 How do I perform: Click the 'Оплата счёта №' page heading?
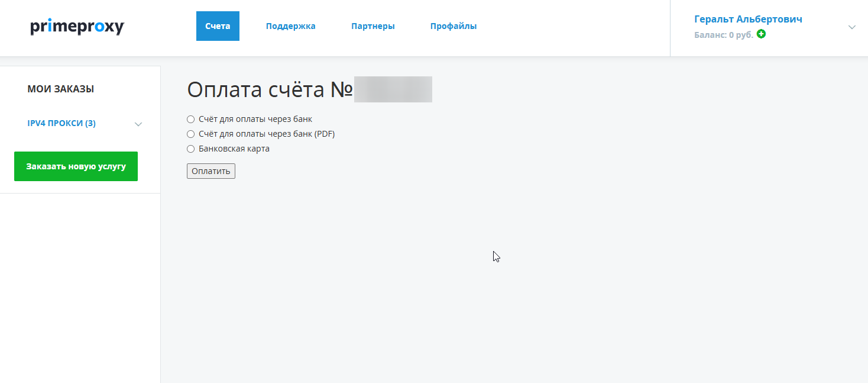tap(270, 89)
